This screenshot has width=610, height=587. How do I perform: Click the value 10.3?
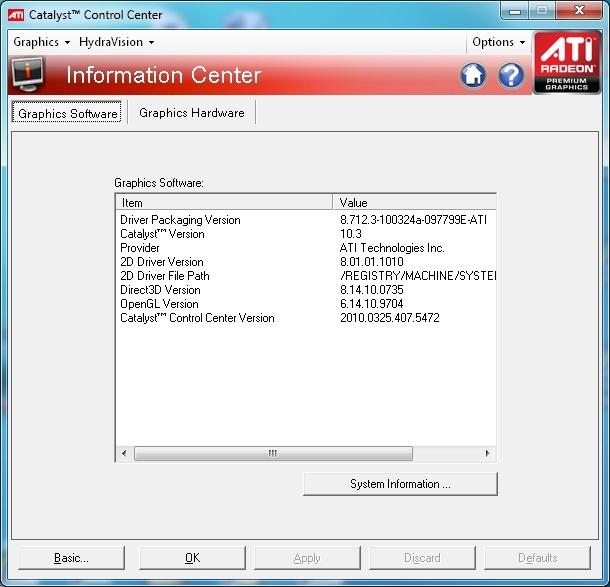click(351, 234)
